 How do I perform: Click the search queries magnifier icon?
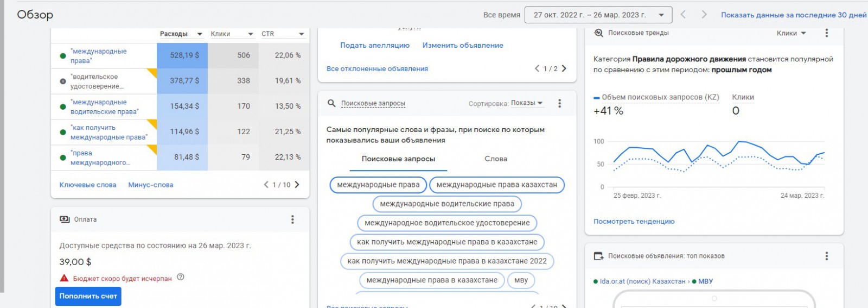coord(331,103)
